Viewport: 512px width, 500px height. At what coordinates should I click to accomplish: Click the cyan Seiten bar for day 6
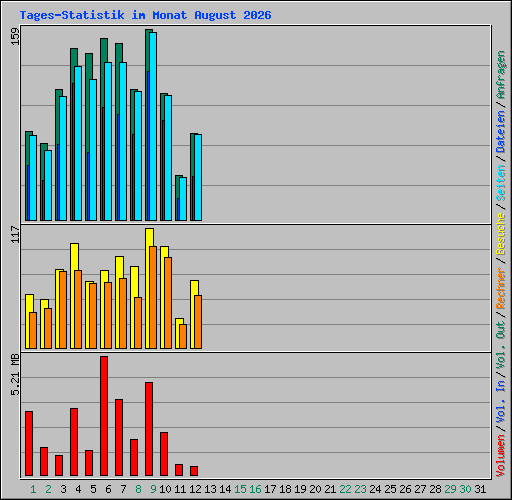click(x=108, y=141)
